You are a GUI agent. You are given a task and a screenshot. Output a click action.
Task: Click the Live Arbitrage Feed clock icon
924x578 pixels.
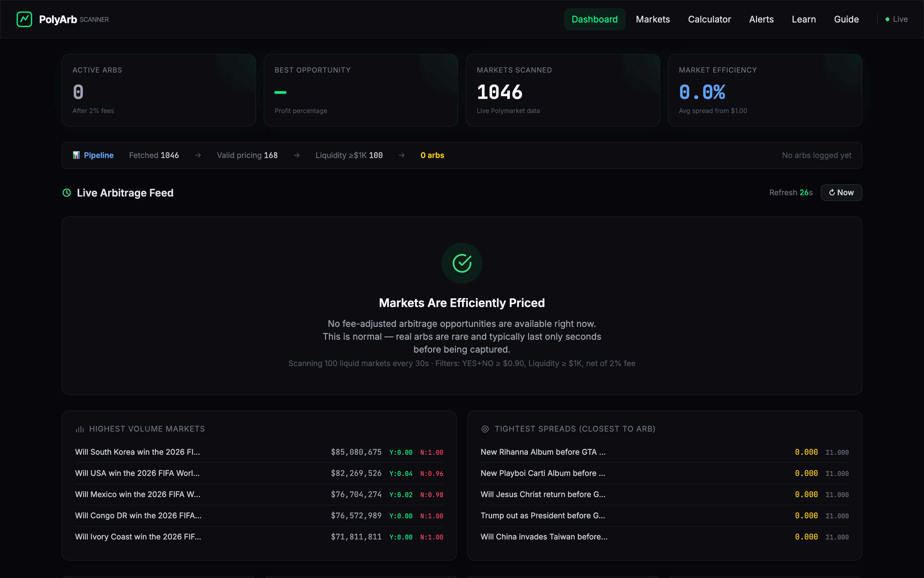[67, 193]
